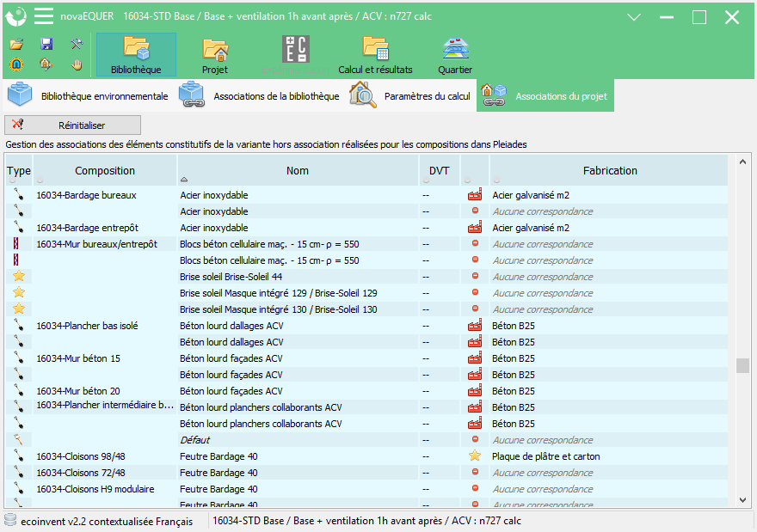
Task: Sort table by Nom column header
Action: coord(298,170)
